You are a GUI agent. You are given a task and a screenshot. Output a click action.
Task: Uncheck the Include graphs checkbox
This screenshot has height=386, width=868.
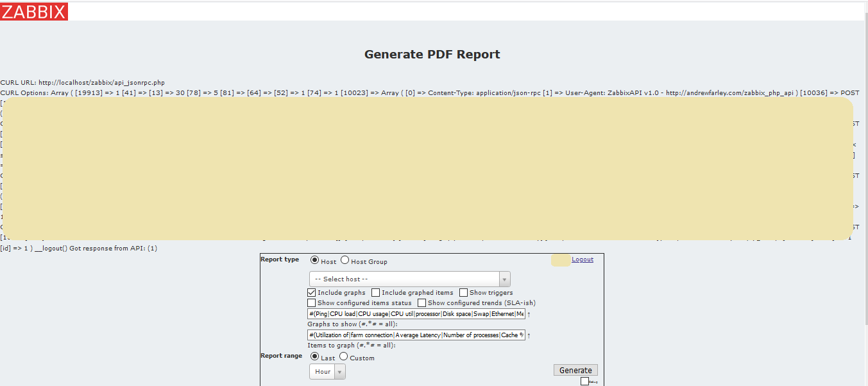pyautogui.click(x=311, y=292)
